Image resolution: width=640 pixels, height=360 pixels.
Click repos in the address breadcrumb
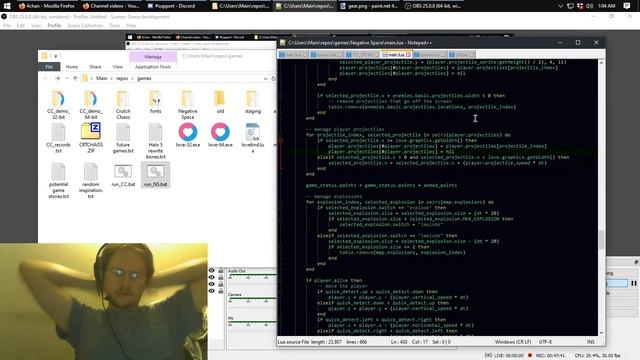pos(122,78)
